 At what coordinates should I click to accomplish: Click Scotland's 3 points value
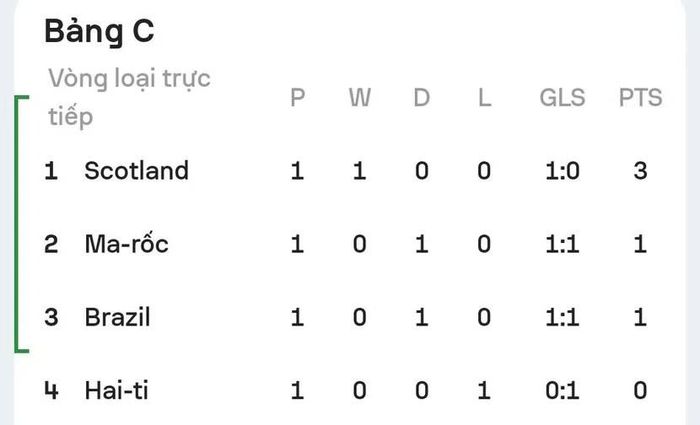(x=640, y=171)
